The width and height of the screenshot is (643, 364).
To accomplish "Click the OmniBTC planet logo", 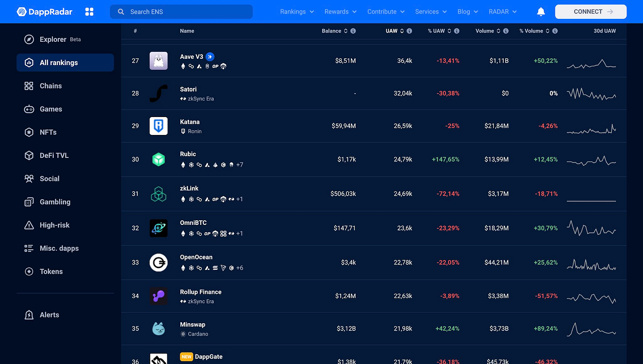I will coord(158,228).
